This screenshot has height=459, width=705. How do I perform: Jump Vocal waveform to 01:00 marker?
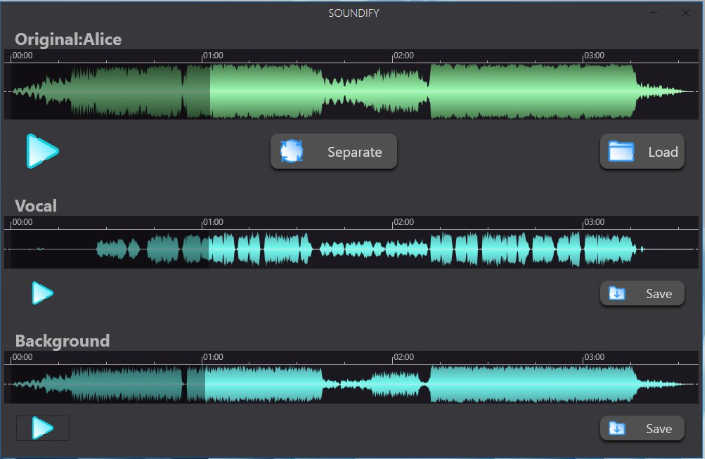pyautogui.click(x=213, y=222)
